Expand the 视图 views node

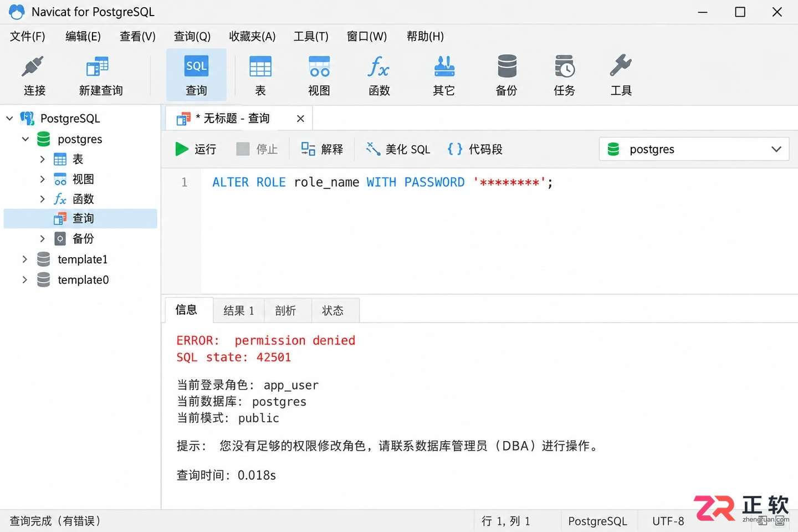42,179
